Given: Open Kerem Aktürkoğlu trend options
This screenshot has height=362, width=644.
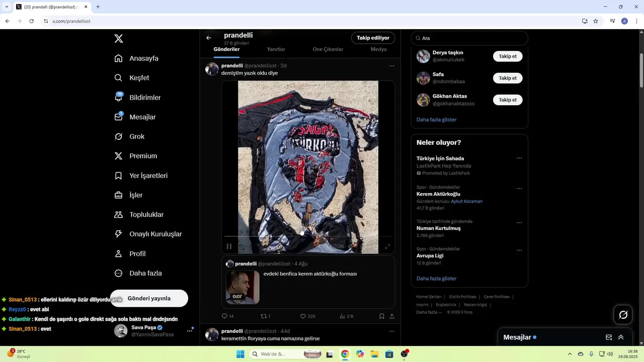Looking at the screenshot, I should (x=519, y=189).
